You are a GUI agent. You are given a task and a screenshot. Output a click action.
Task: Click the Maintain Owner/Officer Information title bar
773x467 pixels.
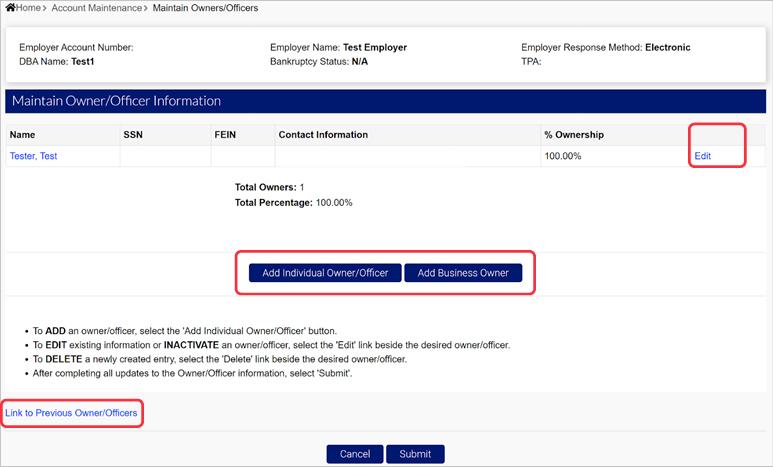click(114, 101)
